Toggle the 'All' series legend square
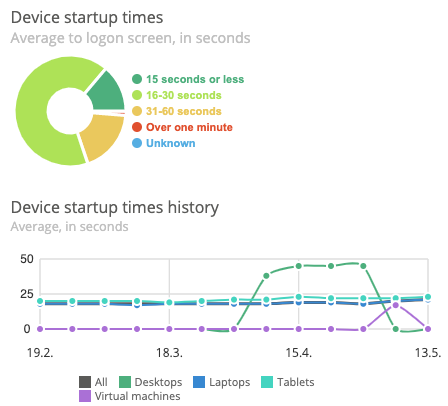The height and width of the screenshot is (406, 448). pos(85,382)
